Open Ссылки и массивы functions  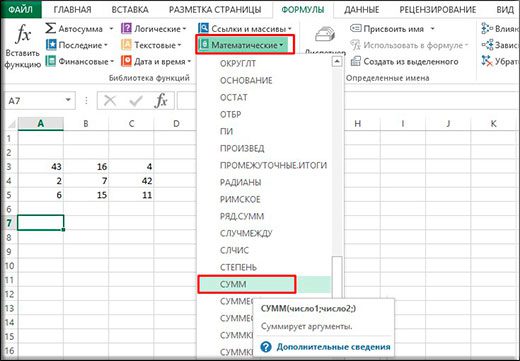[x=245, y=29]
